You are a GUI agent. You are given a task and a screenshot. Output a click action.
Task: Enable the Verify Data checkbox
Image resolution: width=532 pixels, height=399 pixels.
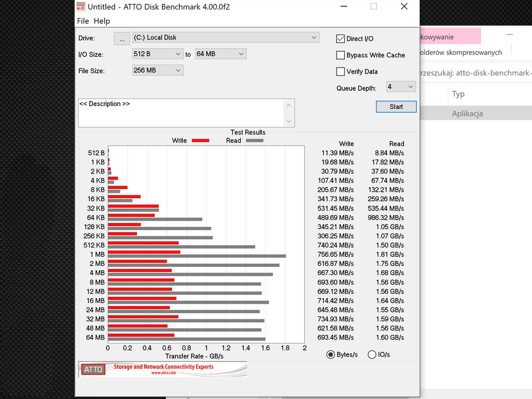[340, 71]
